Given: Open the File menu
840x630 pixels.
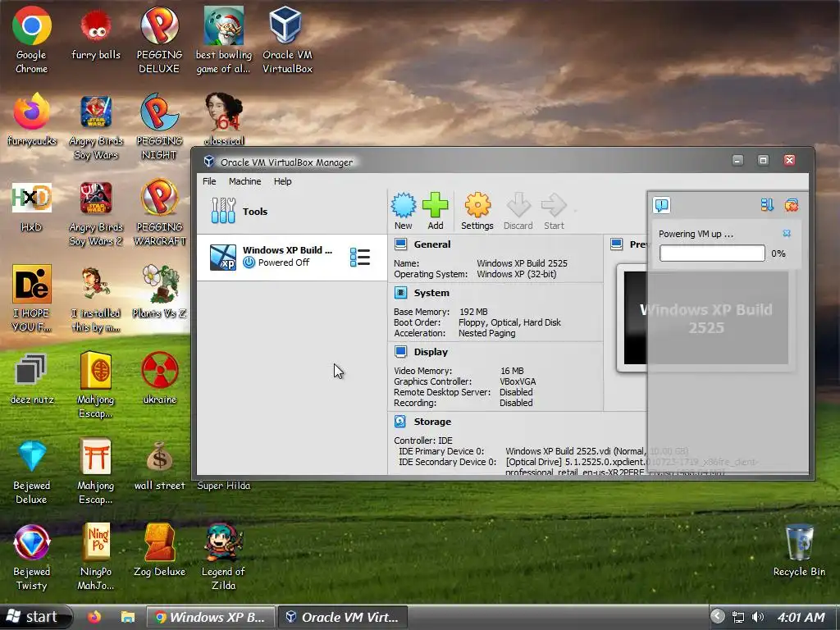Looking at the screenshot, I should pos(209,181).
